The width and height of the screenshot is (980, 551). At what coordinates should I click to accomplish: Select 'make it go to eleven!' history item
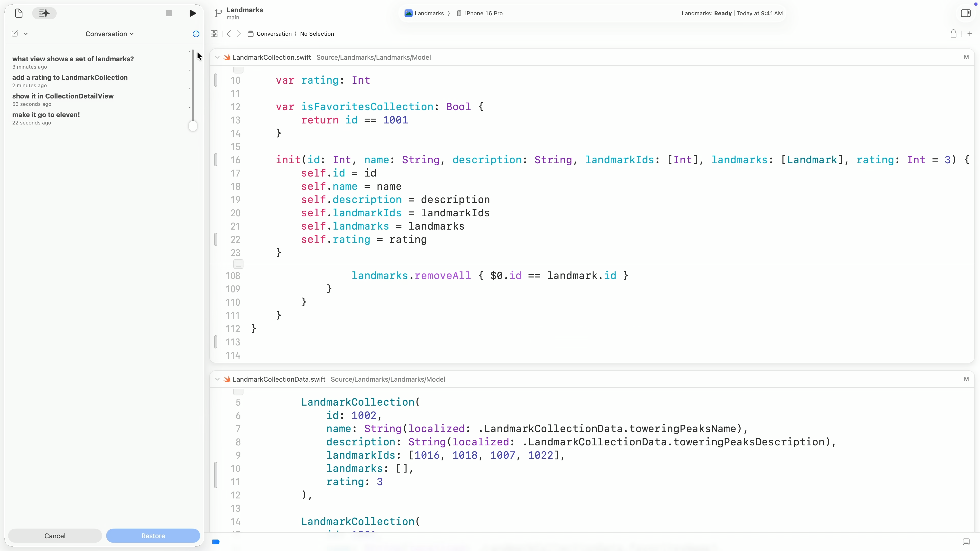tap(46, 115)
